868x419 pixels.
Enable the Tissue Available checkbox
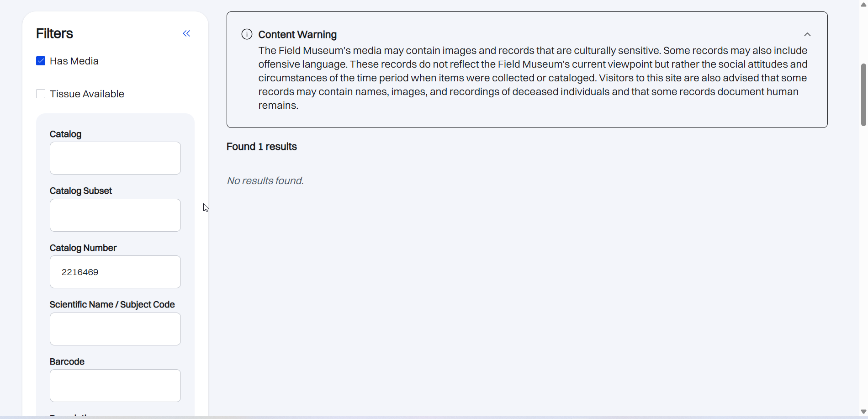[x=41, y=94]
